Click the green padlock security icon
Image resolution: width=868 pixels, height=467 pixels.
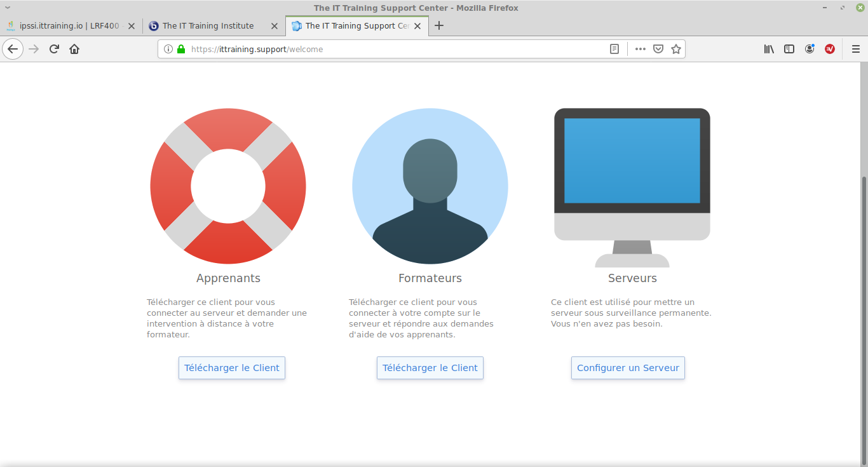click(181, 49)
